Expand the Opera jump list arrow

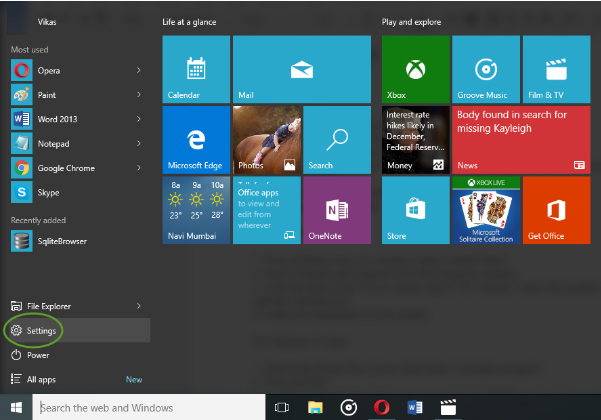139,70
